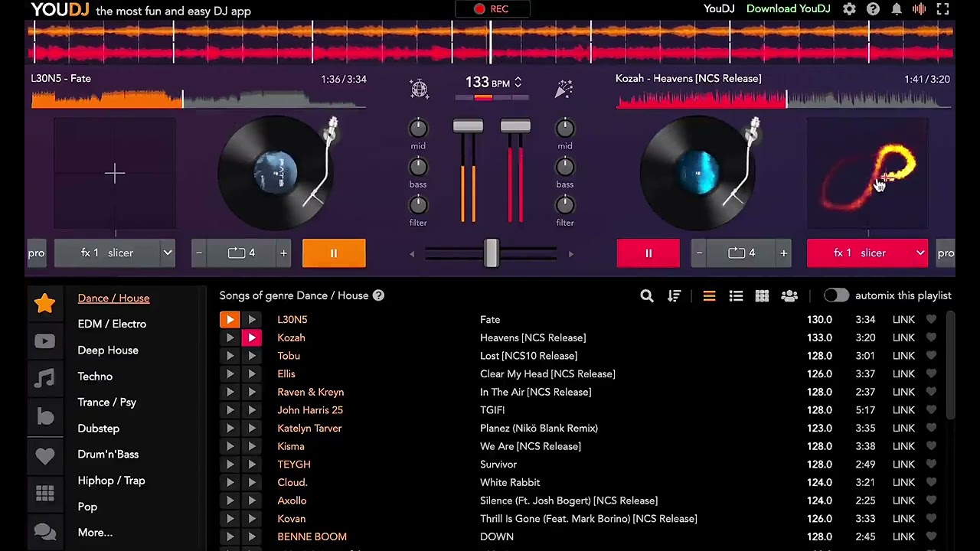Click the left deck bass knob
Image resolution: width=980 pixels, height=551 pixels.
coord(418,167)
